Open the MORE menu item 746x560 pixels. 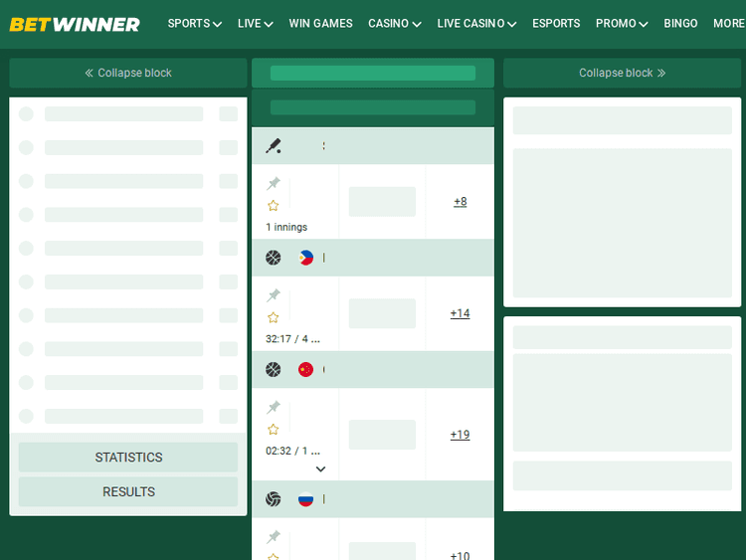(729, 24)
